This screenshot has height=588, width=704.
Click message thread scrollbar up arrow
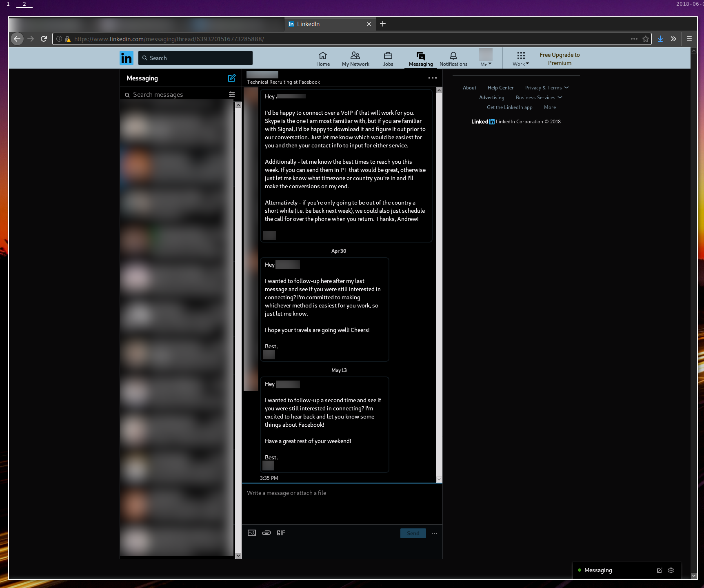[x=439, y=90]
